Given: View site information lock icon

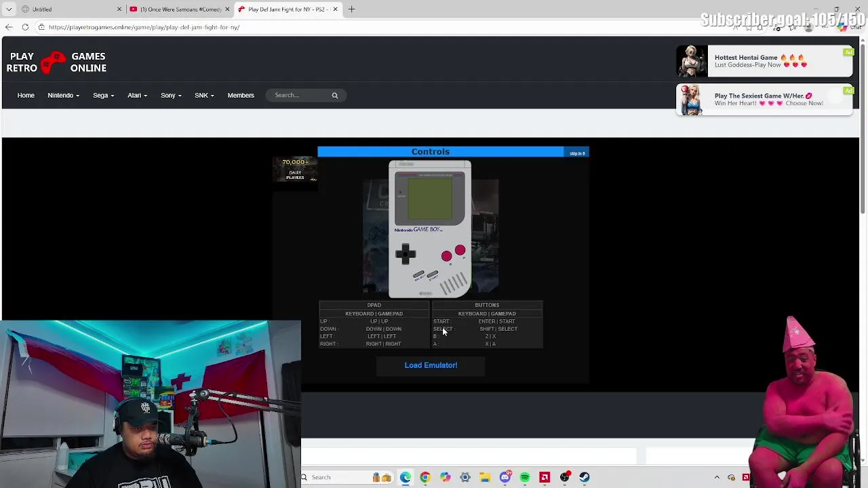Looking at the screenshot, I should tap(41, 27).
